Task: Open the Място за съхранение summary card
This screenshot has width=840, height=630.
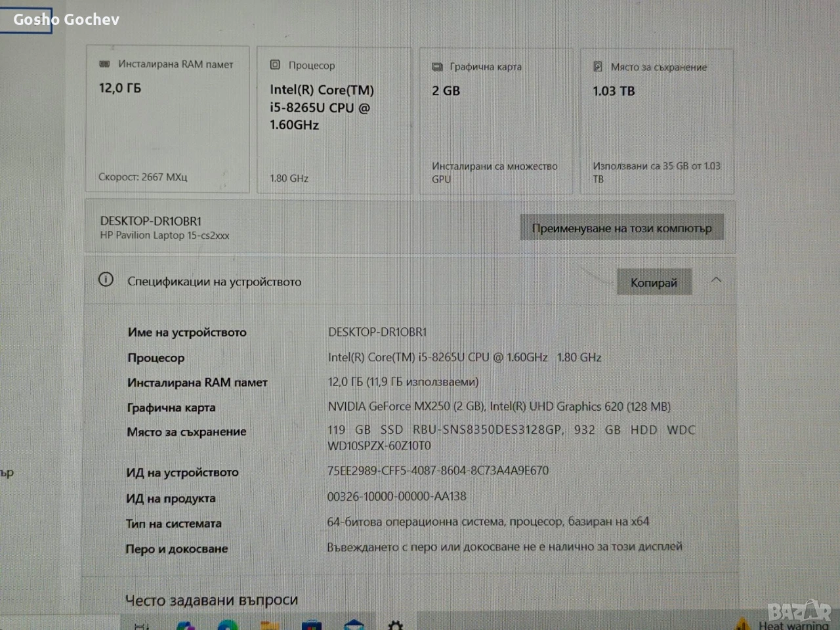Action: tap(656, 121)
